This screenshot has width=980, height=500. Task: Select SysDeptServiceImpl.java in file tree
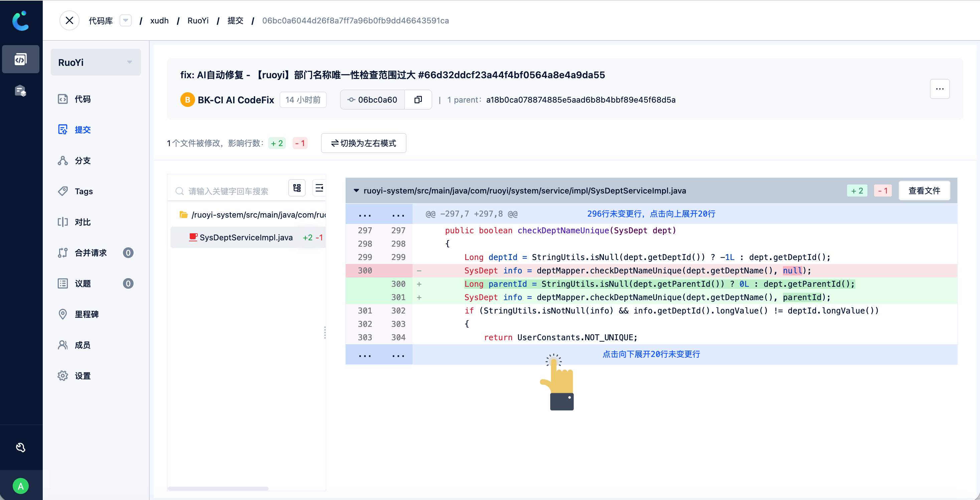click(x=246, y=238)
